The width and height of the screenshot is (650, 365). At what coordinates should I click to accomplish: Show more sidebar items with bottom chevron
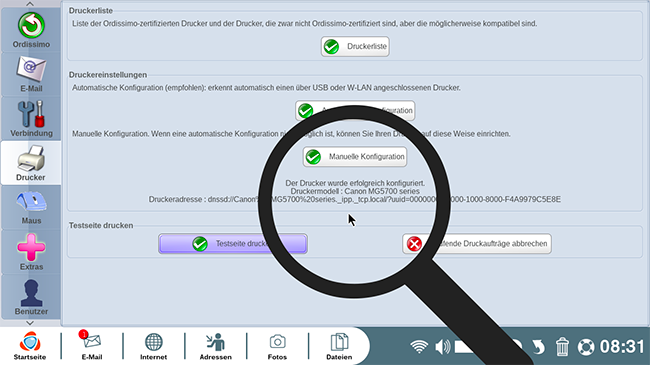point(30,323)
